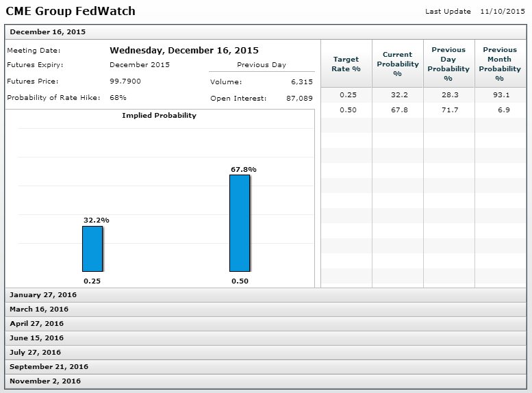Expand the March 16, 2016 meeting

[266, 309]
